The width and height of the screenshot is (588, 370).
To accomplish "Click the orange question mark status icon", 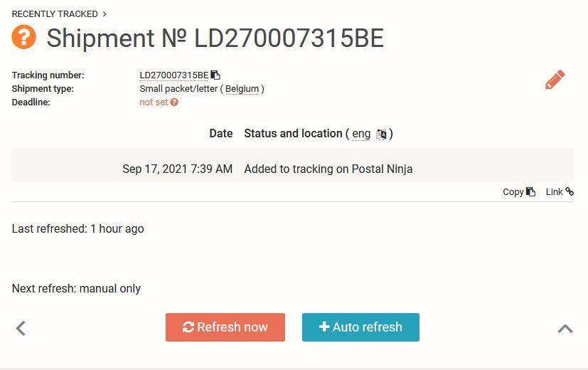I will [x=23, y=37].
